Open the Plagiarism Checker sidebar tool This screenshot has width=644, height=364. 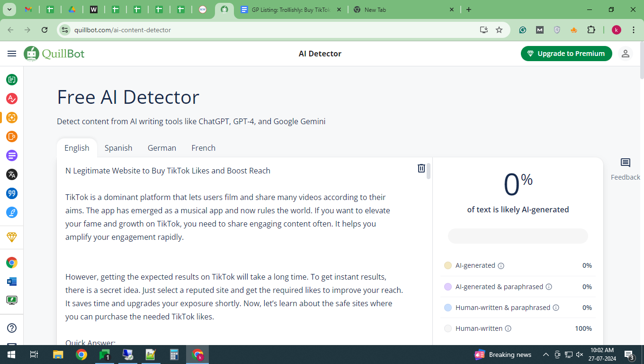12,136
